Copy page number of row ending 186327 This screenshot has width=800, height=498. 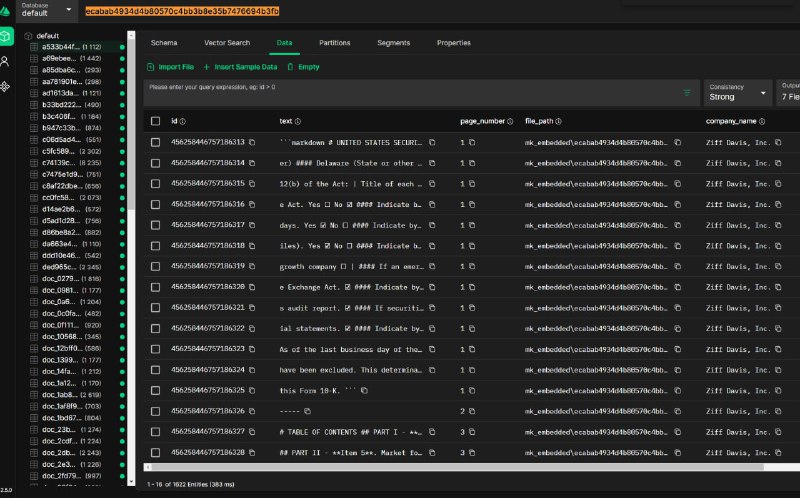click(472, 432)
